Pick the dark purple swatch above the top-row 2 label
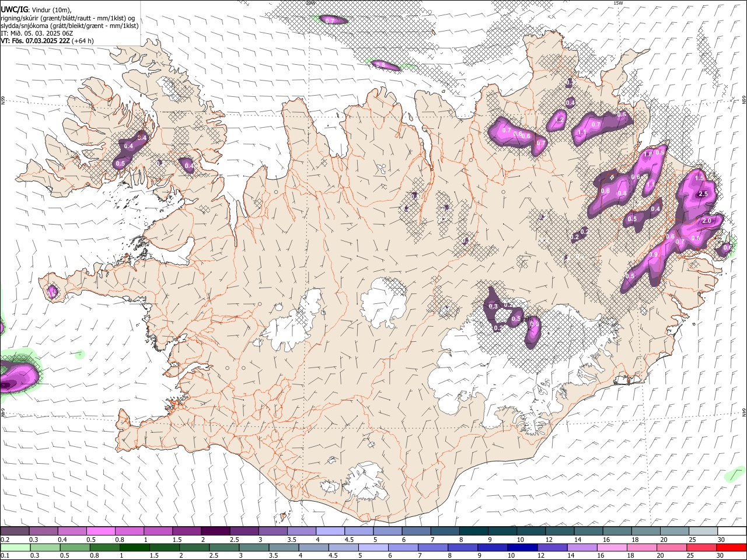This screenshot has height=560, width=747. (215, 531)
